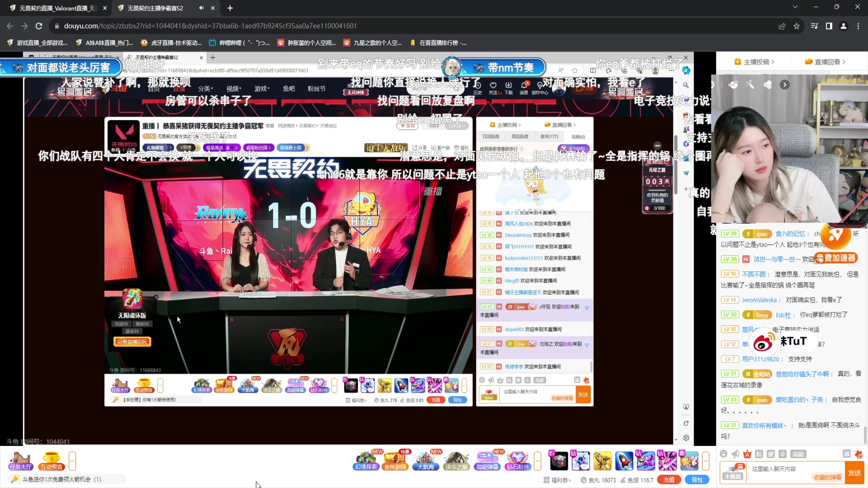This screenshot has width=868, height=488.
Task: Close the inner browser window with X
Action: click(686, 58)
